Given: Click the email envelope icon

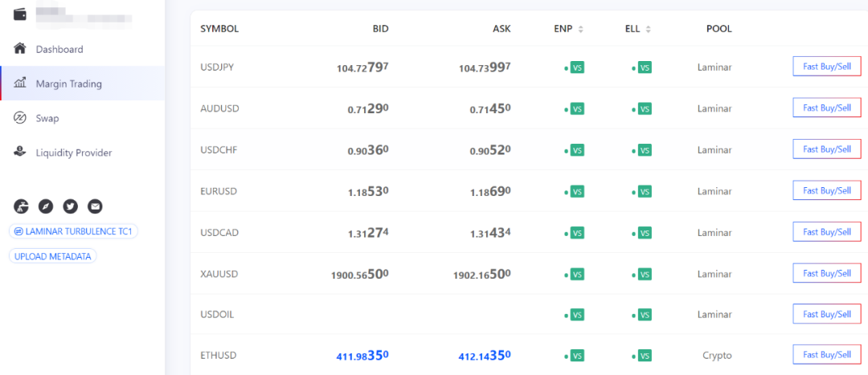Looking at the screenshot, I should pyautogui.click(x=95, y=206).
